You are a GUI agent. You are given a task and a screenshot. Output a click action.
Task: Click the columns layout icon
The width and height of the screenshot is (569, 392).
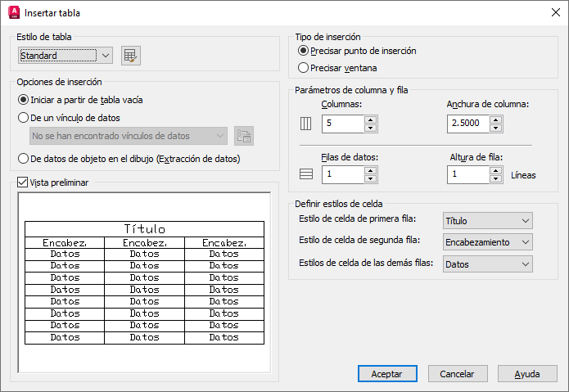coord(305,124)
